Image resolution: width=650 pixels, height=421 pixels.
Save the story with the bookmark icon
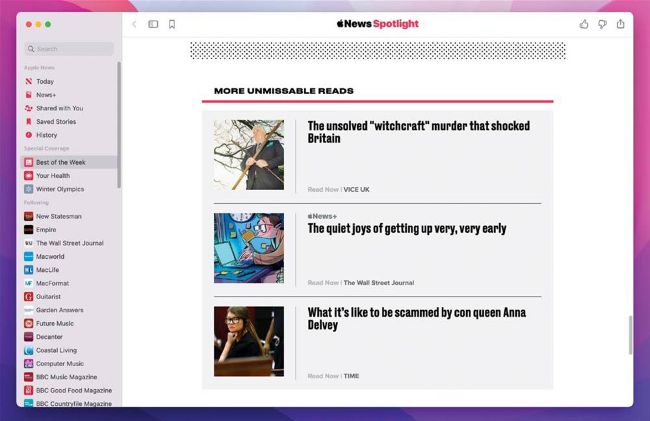pyautogui.click(x=172, y=24)
